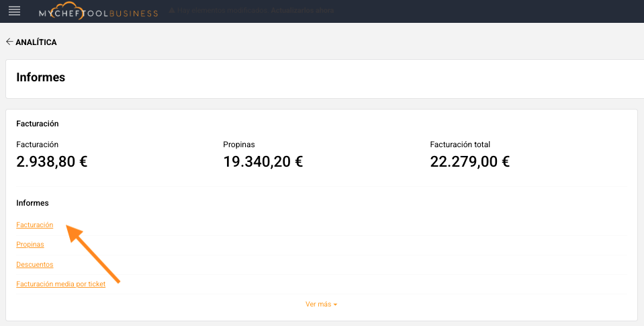Screen dimensions: 644x326
Task: Expand the "Ver más" reports list
Action: pyautogui.click(x=321, y=304)
